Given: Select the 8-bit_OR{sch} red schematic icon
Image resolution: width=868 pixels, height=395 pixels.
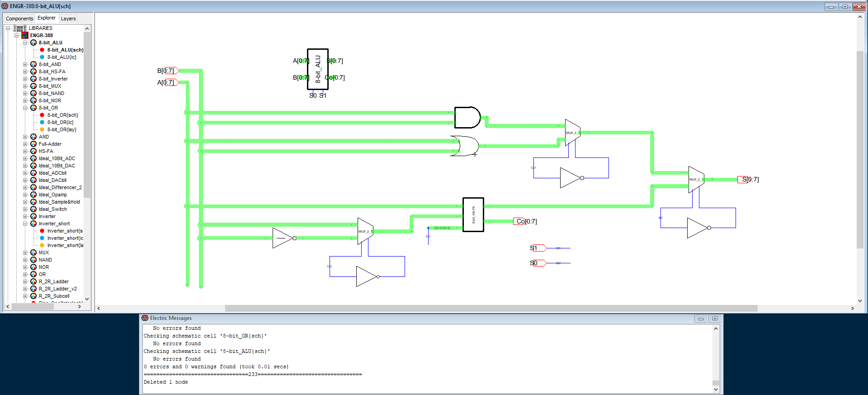Looking at the screenshot, I should (42, 115).
